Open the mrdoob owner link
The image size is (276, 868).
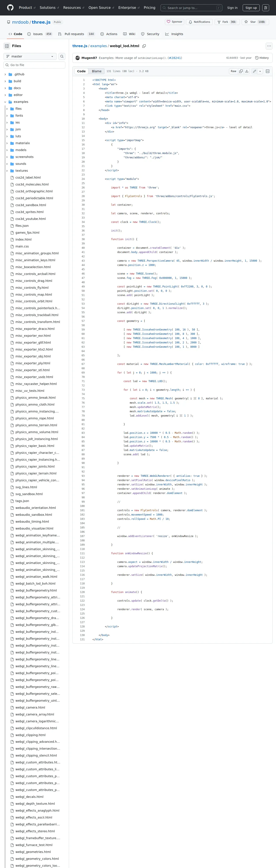coord(20,22)
